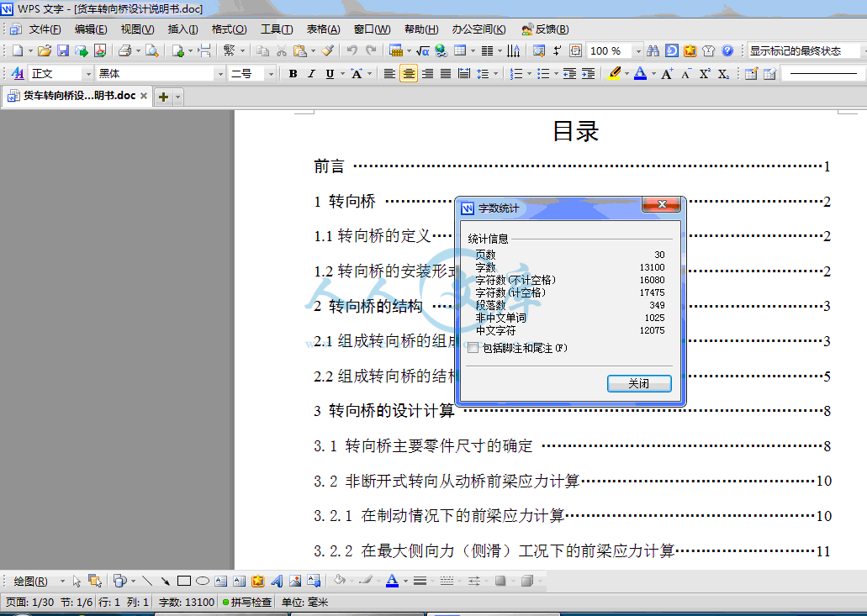Click drawing toolbar font color A
The height and width of the screenshot is (616, 867).
pyautogui.click(x=392, y=581)
